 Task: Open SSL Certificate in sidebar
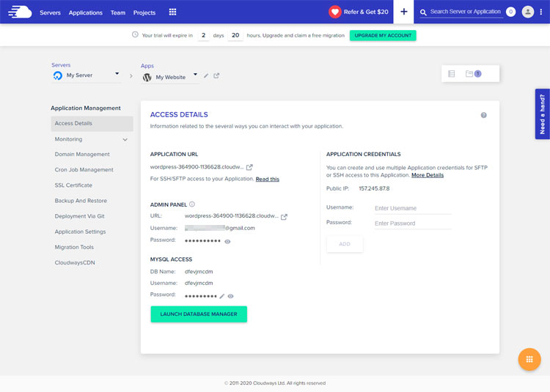click(x=73, y=185)
